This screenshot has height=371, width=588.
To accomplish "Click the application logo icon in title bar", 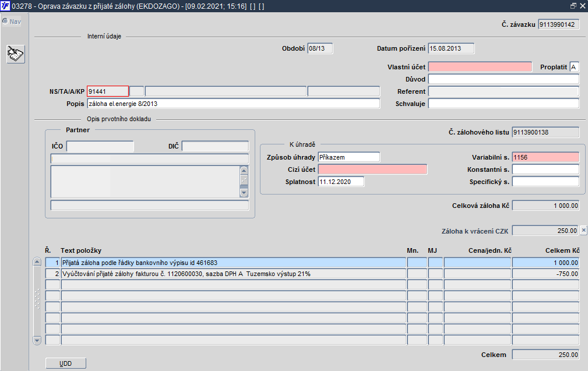I will (x=5, y=6).
